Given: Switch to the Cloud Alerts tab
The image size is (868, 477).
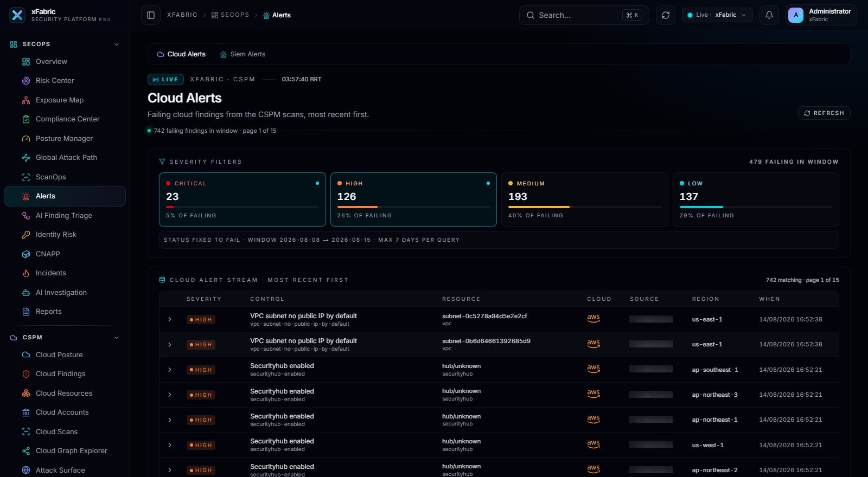Looking at the screenshot, I should (x=181, y=54).
